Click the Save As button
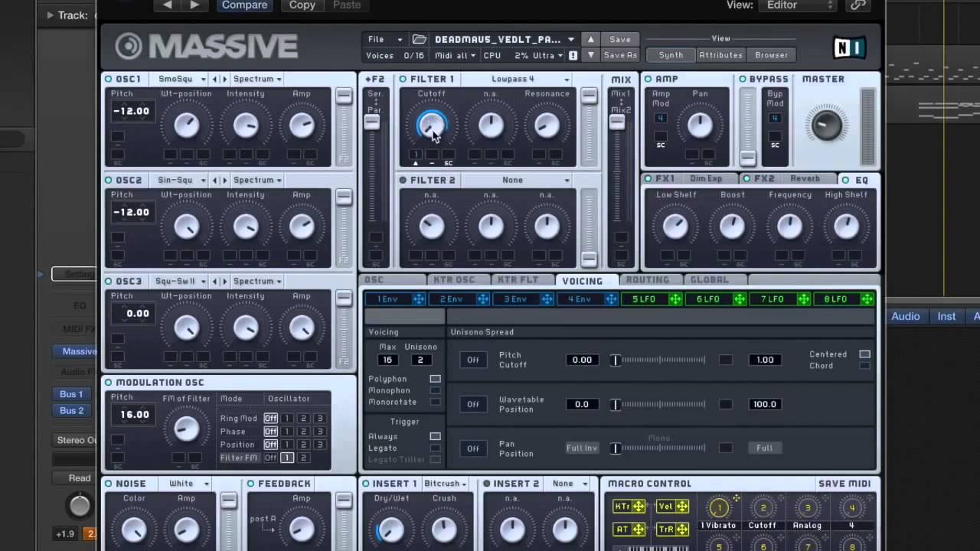 tap(620, 55)
